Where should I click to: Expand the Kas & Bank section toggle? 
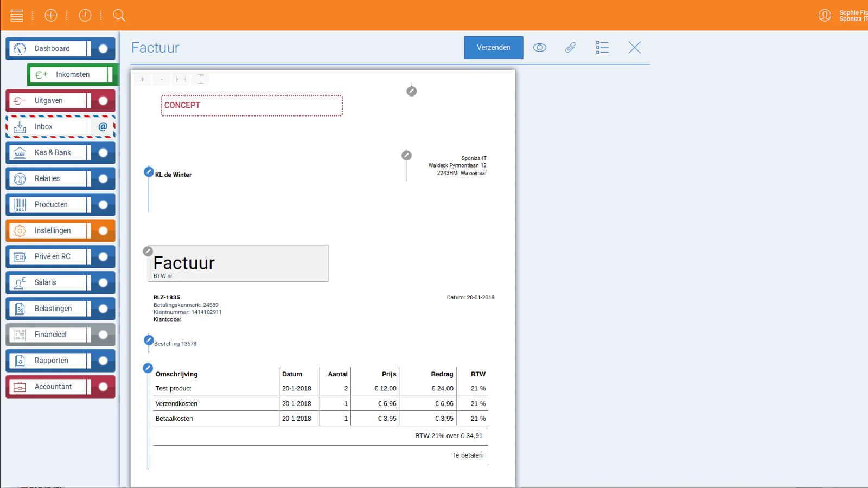(x=103, y=153)
